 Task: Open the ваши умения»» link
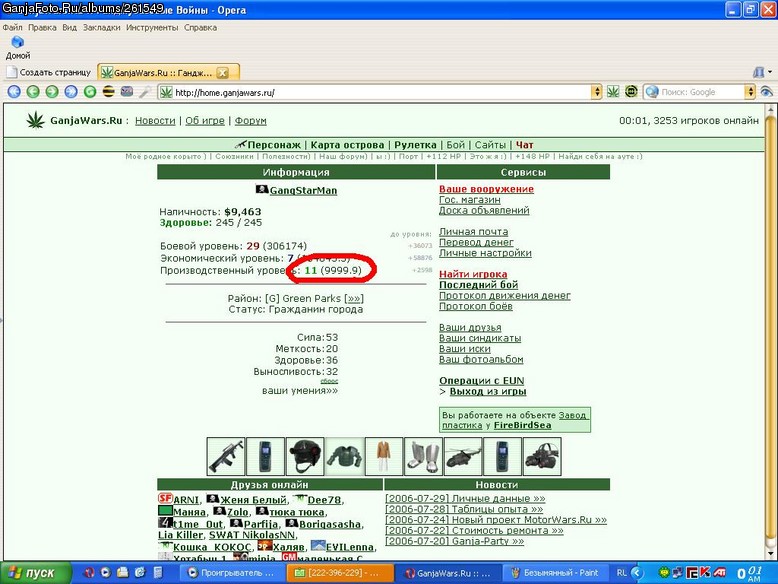click(x=300, y=390)
